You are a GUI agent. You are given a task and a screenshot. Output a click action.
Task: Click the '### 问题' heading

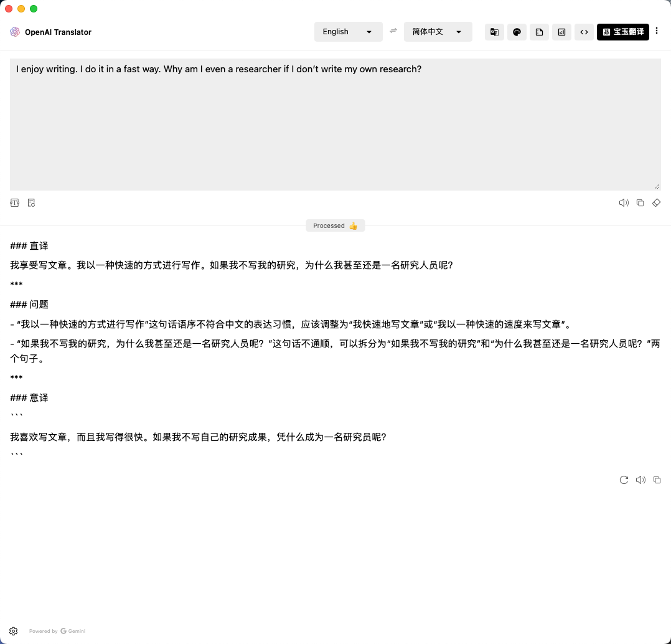coord(29,305)
